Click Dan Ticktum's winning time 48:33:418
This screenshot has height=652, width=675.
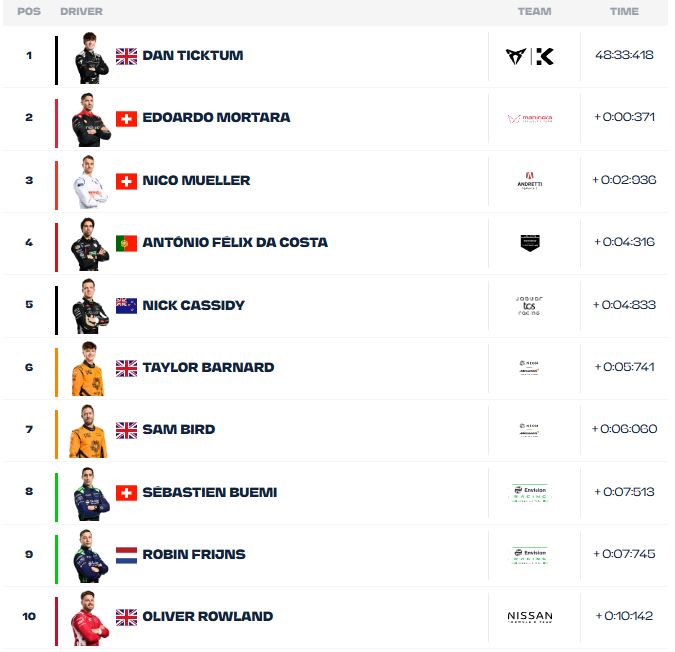click(623, 55)
